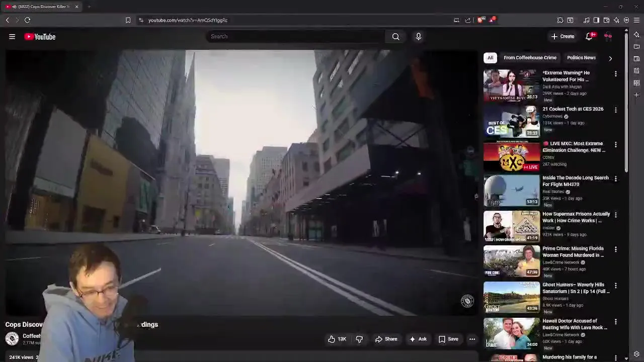
Task: Dislike the video with thumbs down
Action: 359,339
